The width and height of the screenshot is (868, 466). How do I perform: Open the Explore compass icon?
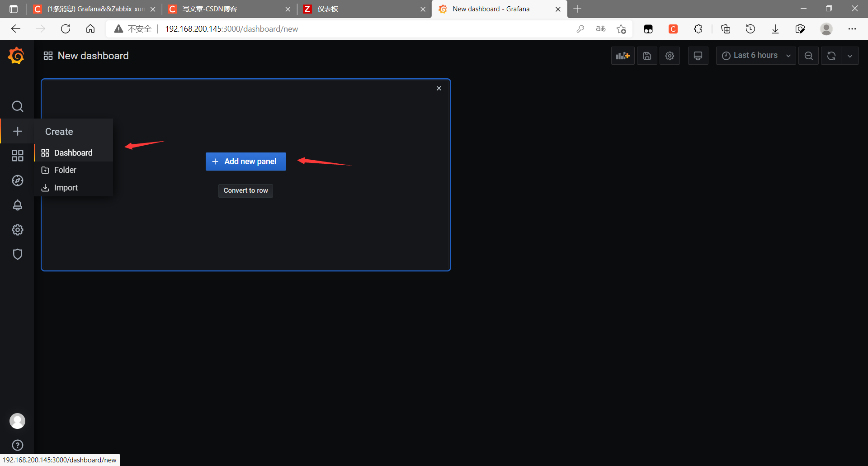17,180
